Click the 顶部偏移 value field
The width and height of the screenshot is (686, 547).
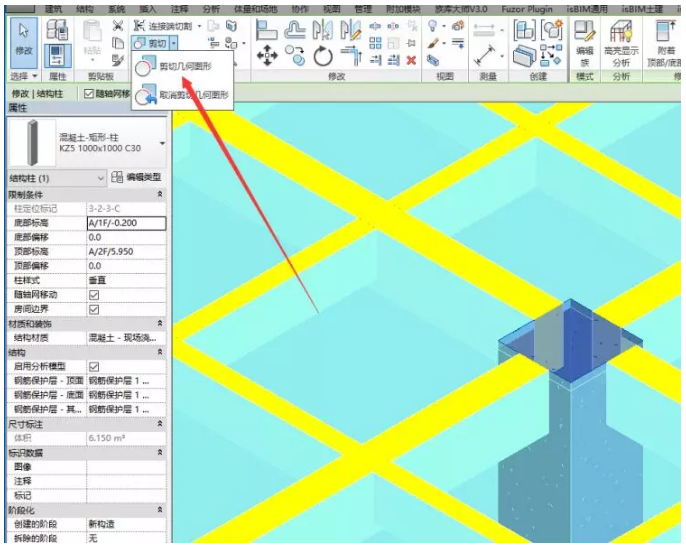tap(126, 266)
